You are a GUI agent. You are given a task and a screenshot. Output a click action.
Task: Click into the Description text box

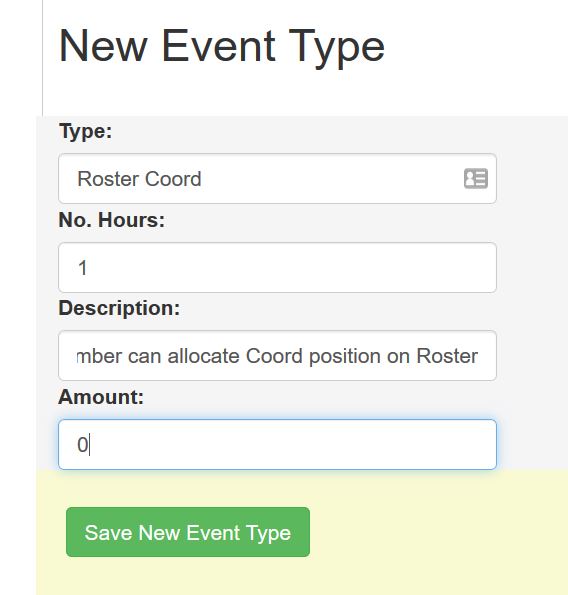click(277, 356)
